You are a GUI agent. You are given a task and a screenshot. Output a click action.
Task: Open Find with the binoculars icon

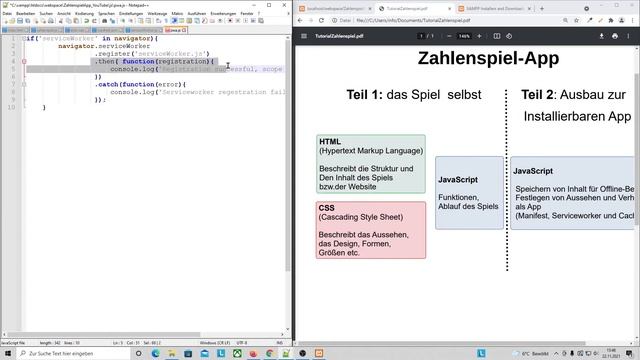pyautogui.click(x=104, y=21)
